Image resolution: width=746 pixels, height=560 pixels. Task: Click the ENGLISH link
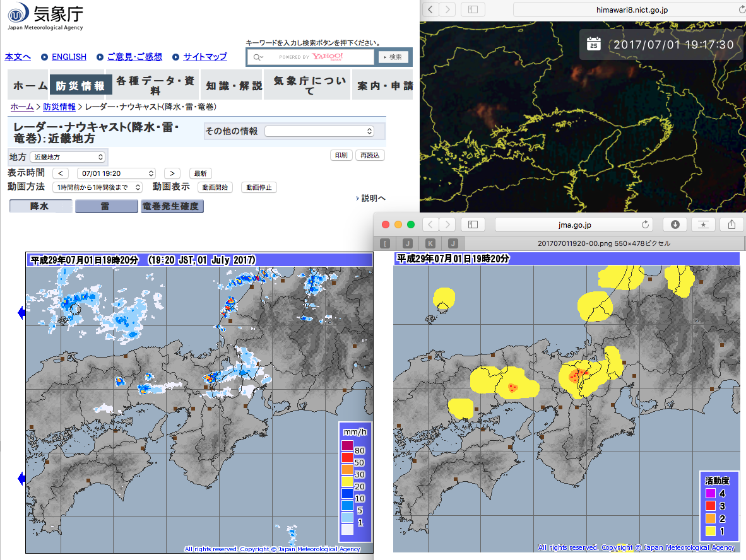coord(69,57)
